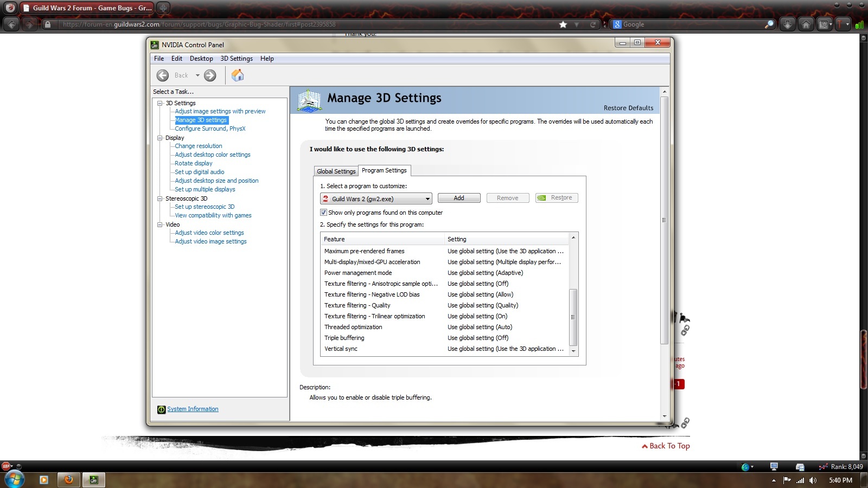This screenshot has width=868, height=488.
Task: Click NVIDIA Control Panel taskbar button
Action: point(94,480)
